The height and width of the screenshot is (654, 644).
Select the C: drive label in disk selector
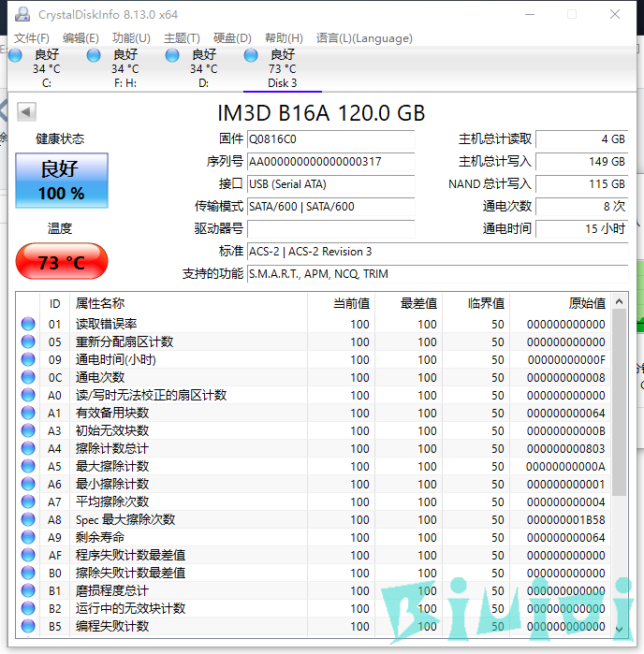coord(47,83)
